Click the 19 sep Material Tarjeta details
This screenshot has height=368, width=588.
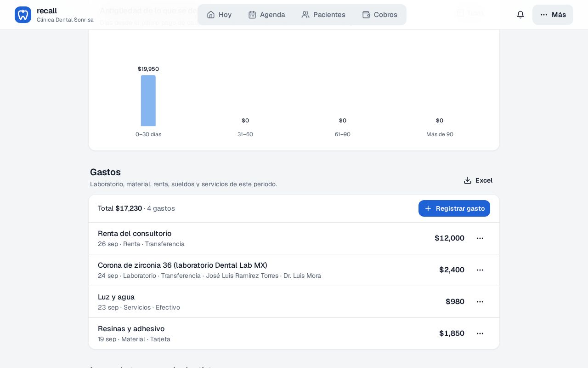point(134,339)
